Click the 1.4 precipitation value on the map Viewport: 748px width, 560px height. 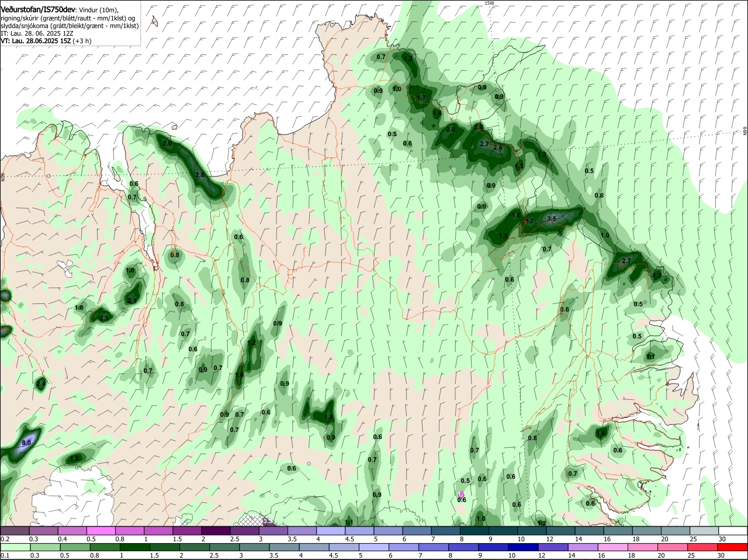(x=437, y=113)
